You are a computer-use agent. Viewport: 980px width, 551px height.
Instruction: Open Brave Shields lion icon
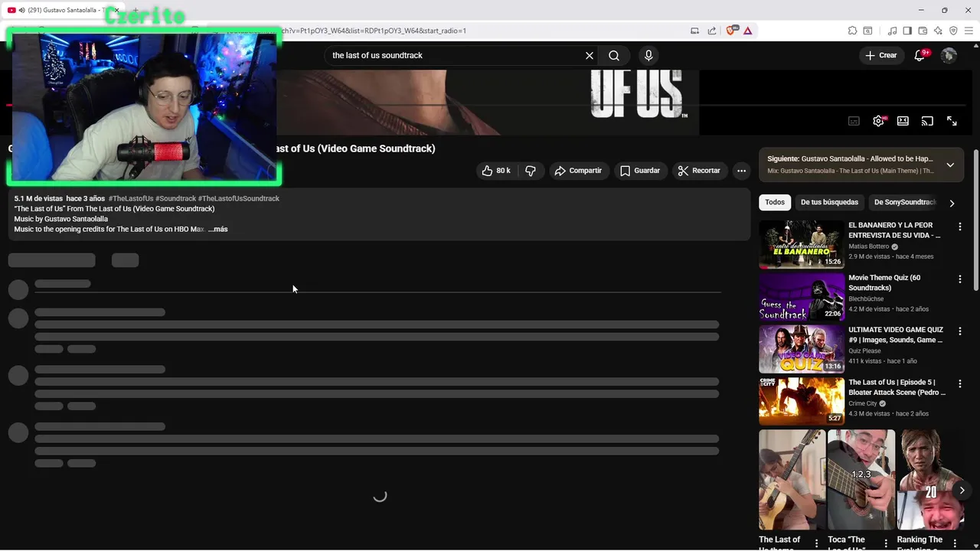730,31
